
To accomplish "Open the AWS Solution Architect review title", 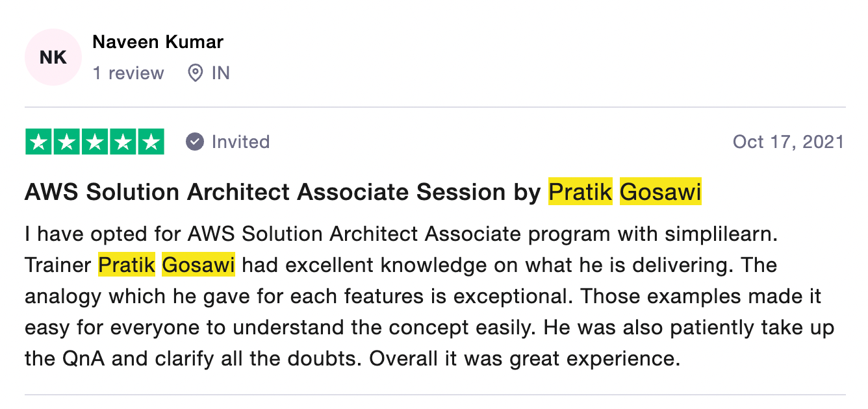I will pos(283,193).
